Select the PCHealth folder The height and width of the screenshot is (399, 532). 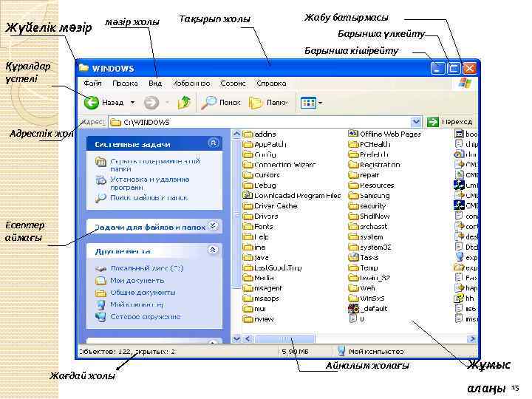[369, 144]
